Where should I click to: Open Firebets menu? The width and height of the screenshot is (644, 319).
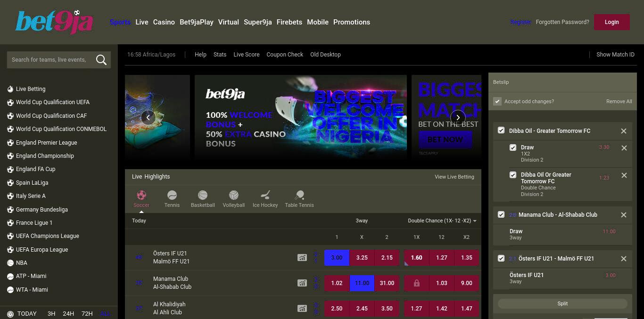[289, 22]
